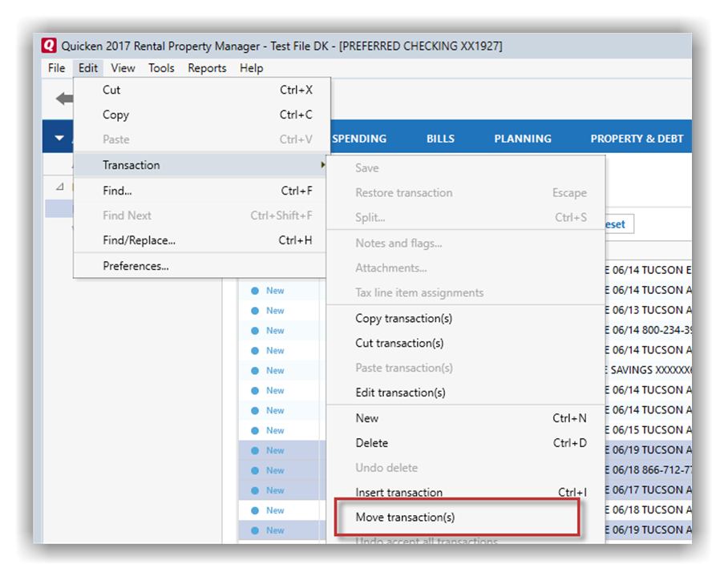Choose Find/Replace from Edit menu
The height and width of the screenshot is (580, 728).
coord(139,240)
